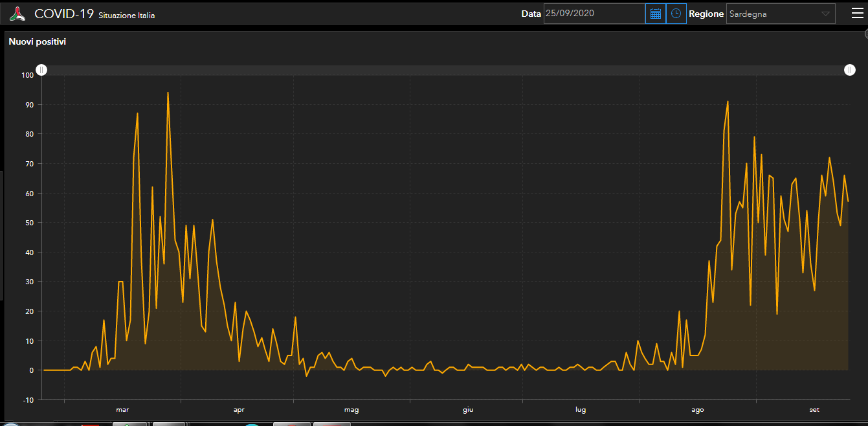Screen dimensions: 868x426
Task: Click the 'set' month axis label
Action: click(814, 409)
